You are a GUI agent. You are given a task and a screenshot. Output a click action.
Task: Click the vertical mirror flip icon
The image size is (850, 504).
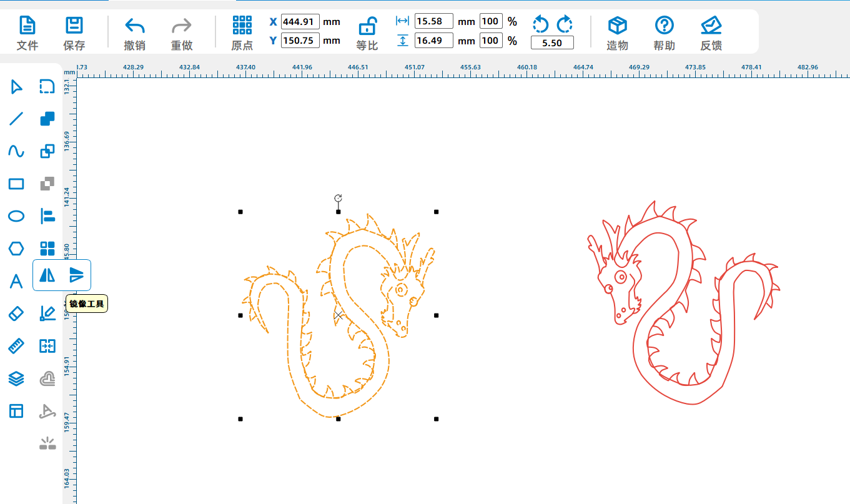click(76, 275)
